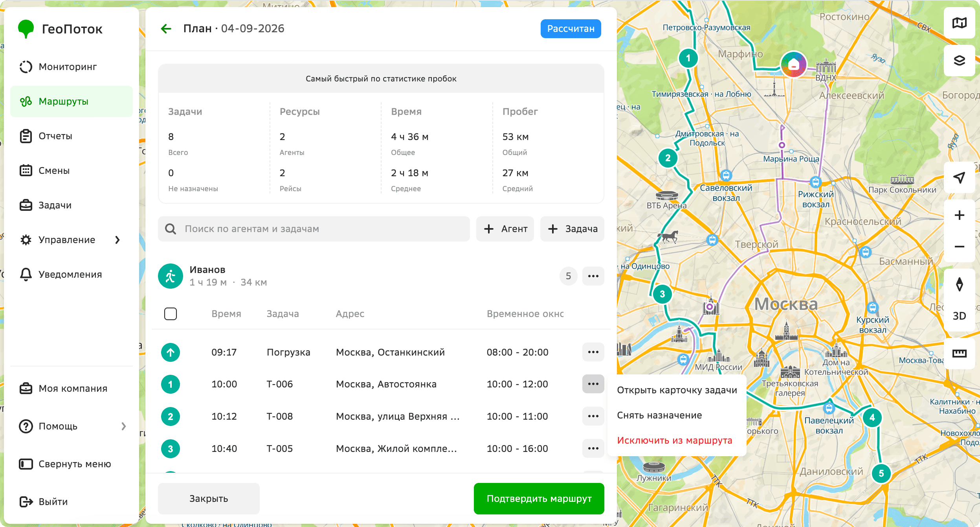Screen dimensions: 980x527
Task: Open row menu for task Т-005
Action: [593, 448]
